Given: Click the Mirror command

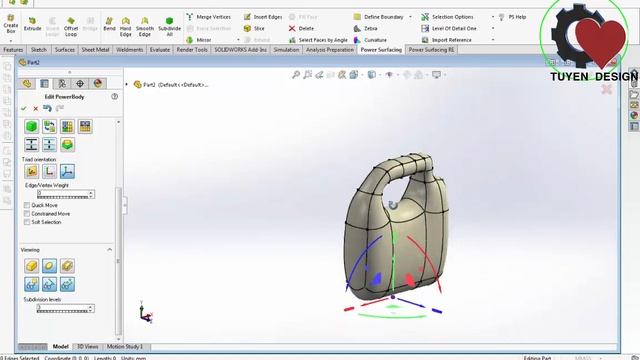Looking at the screenshot, I should coord(199,40).
